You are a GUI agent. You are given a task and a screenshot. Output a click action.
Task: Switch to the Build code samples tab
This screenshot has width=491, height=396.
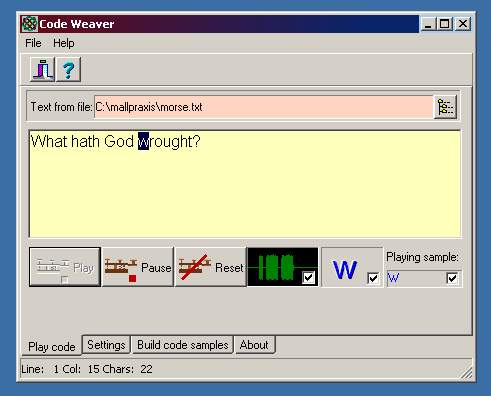[183, 345]
